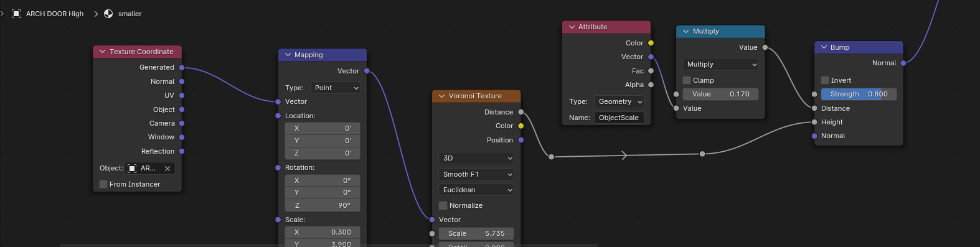Click the Mapping Vector input socket
Viewport: 980px width, 247px height.
coord(278,101)
